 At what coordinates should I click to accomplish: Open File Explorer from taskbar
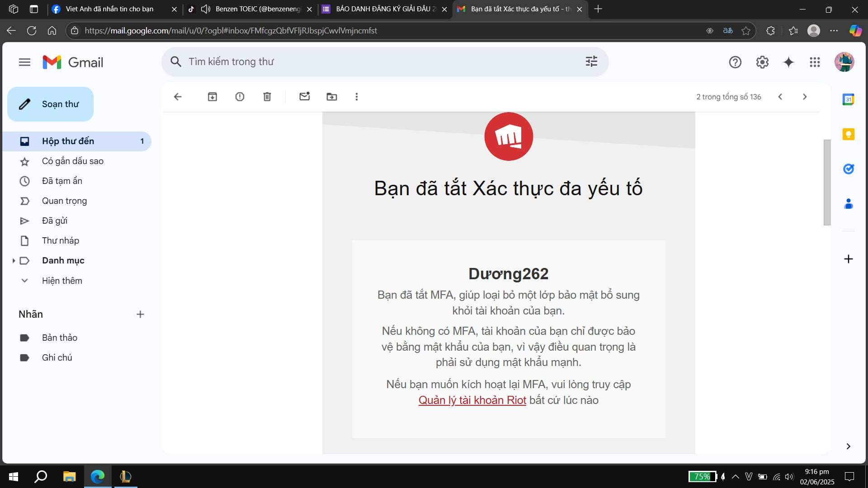coord(69,476)
